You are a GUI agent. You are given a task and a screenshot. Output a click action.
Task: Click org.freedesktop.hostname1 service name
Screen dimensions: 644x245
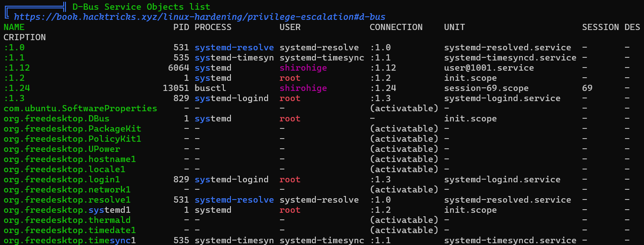click(70, 159)
